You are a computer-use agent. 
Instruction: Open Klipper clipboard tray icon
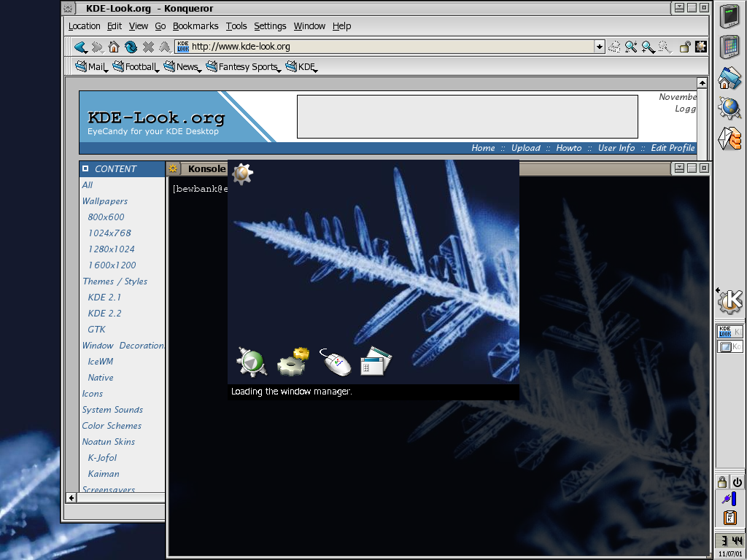pos(729,517)
